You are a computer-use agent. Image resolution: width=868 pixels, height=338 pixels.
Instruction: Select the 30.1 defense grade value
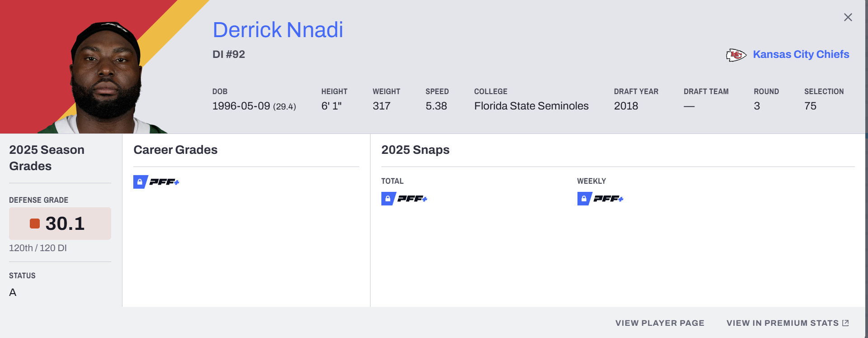coord(65,224)
